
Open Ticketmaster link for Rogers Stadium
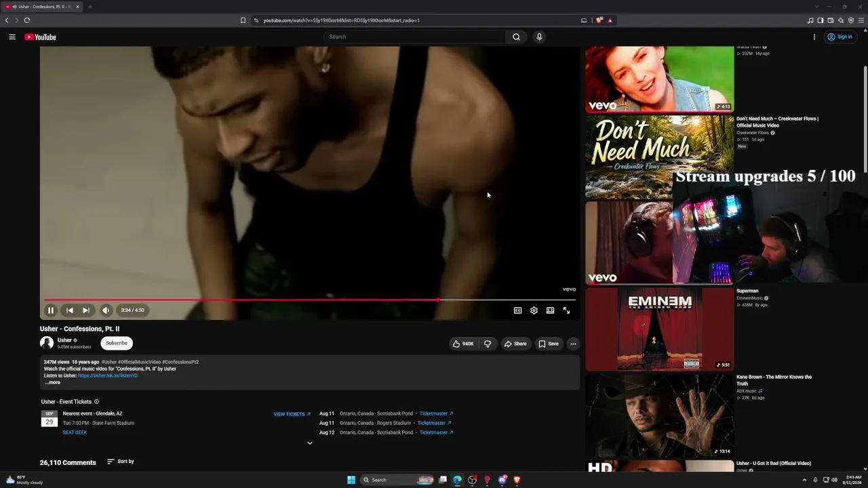pos(434,423)
